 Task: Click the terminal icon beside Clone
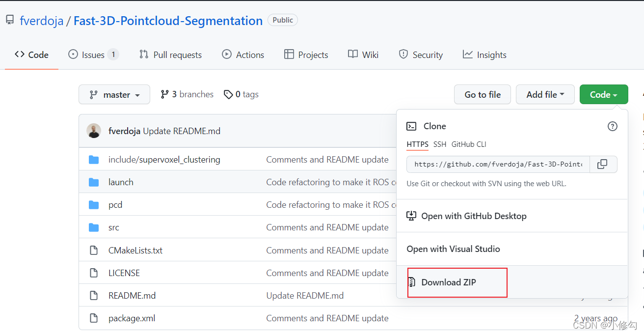point(411,126)
